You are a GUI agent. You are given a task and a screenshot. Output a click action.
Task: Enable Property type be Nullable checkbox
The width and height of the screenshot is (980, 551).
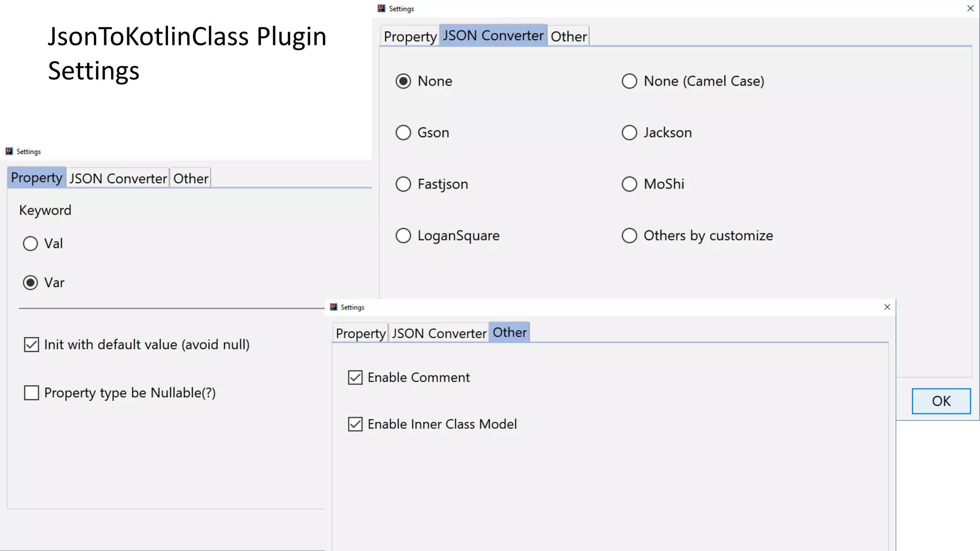tap(32, 393)
